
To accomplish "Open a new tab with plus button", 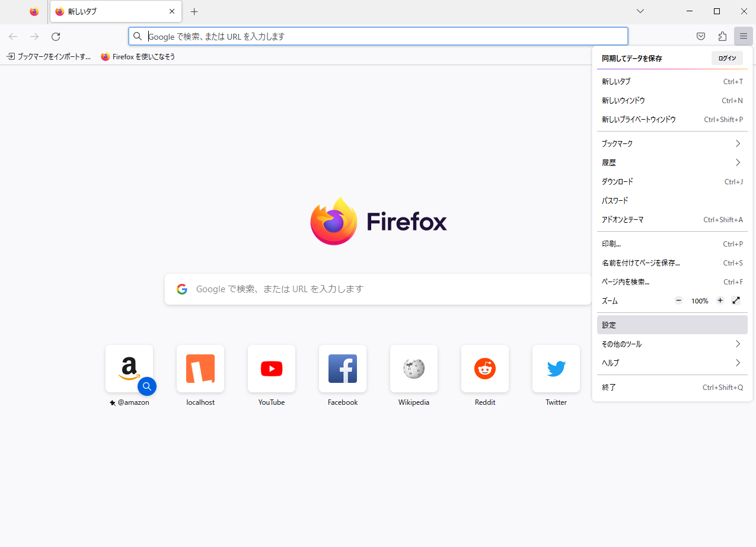I will [x=194, y=11].
